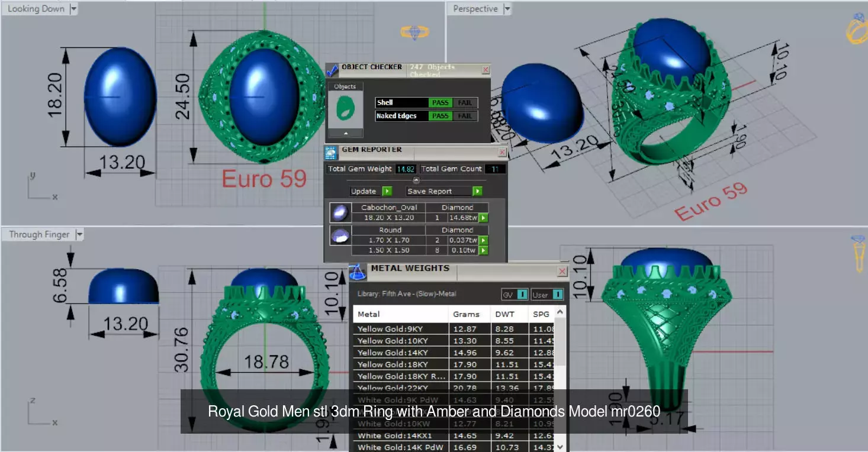This screenshot has width=868, height=452.
Task: Click the Library: Fifth Ave metal label
Action: 407,294
